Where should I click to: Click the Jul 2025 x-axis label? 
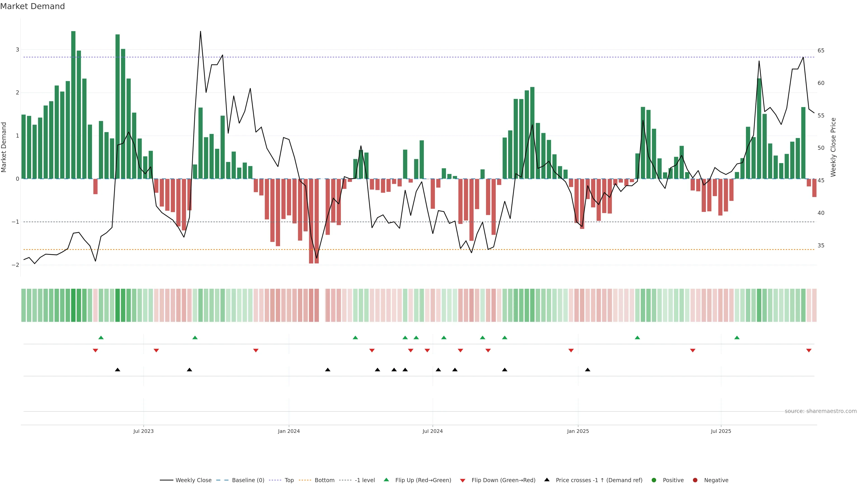click(721, 431)
